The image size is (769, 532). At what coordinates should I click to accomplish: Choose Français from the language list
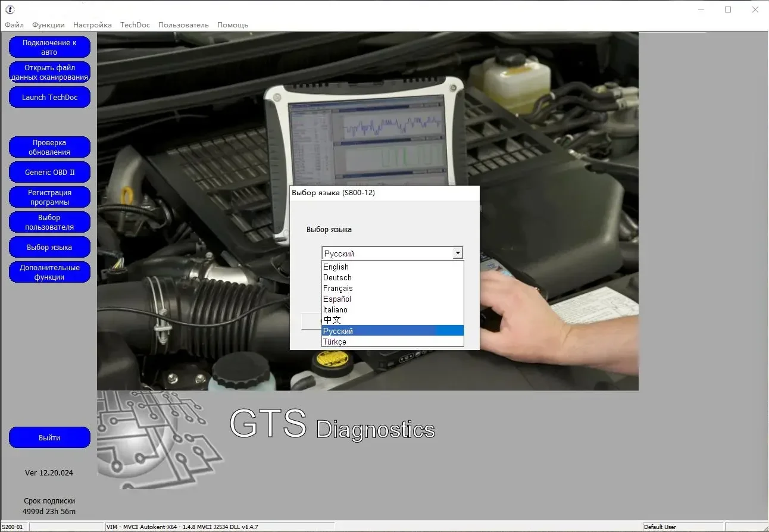[x=393, y=289]
